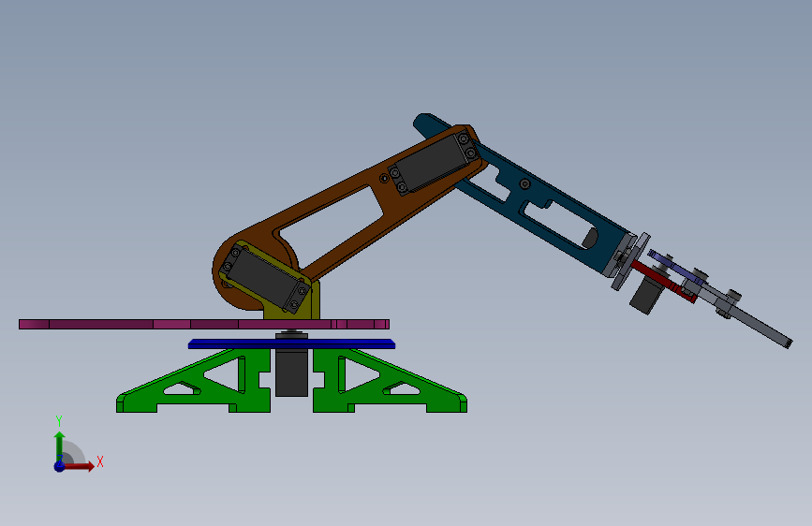This screenshot has width=812, height=526.
Task: Select the black gripper servo near the wrist
Action: click(x=645, y=295)
